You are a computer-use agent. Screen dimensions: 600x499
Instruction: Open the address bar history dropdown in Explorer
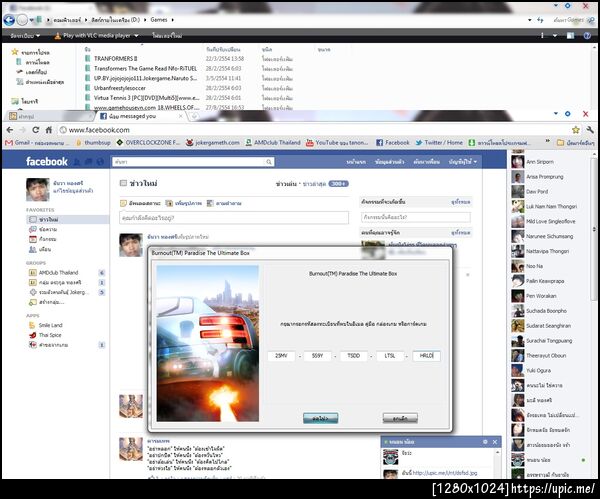(530, 20)
